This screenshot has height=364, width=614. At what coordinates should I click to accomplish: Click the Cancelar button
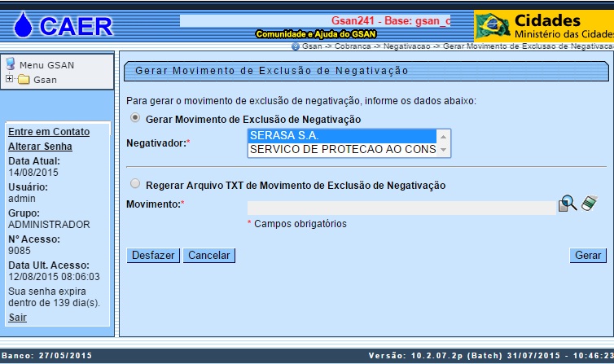coord(209,255)
